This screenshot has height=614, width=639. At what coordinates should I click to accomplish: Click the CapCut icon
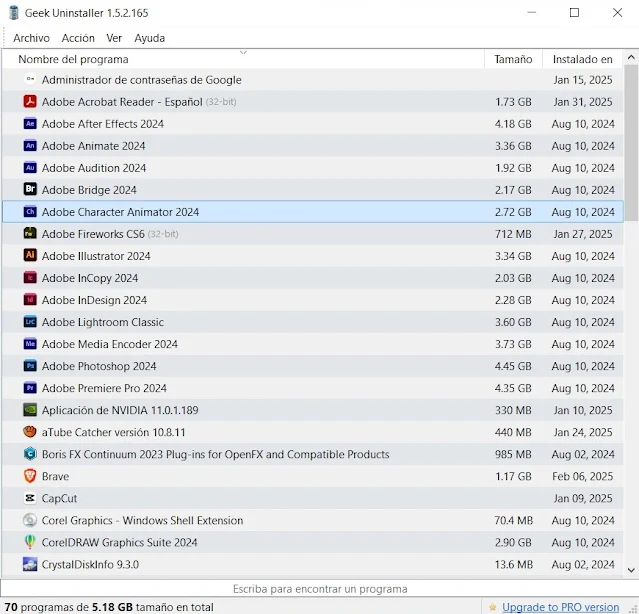[30, 497]
